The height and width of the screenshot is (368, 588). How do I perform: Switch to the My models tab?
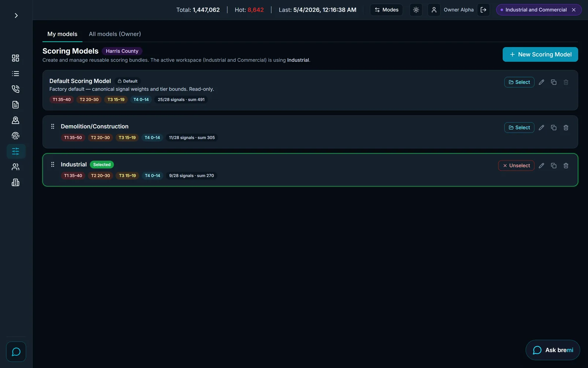tap(62, 34)
